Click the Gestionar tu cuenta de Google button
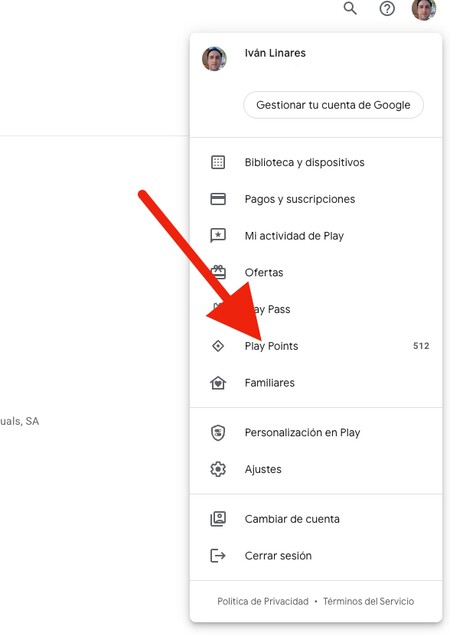The image size is (450, 636). 334,105
